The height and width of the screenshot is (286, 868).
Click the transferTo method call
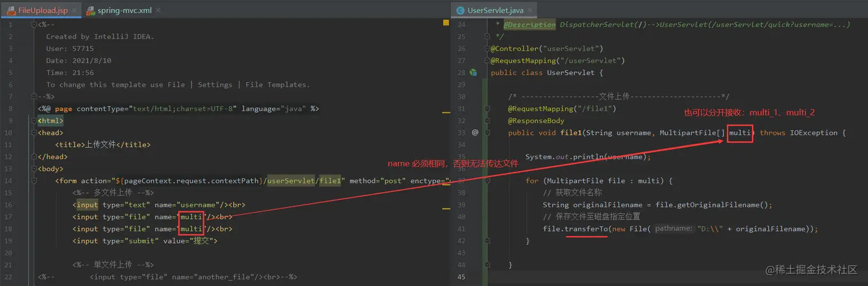586,229
